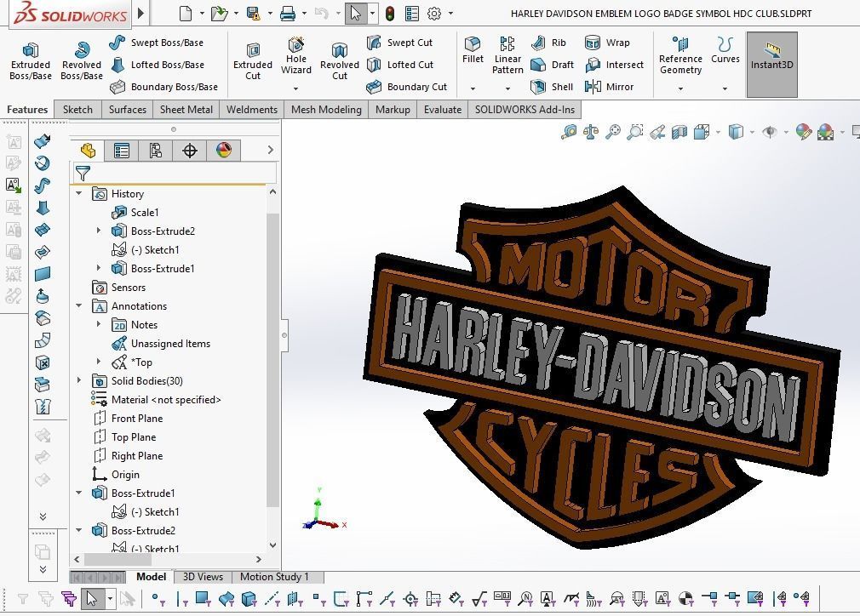This screenshot has height=616, width=860.
Task: Toggle the Select arrow tool
Action: click(356, 13)
